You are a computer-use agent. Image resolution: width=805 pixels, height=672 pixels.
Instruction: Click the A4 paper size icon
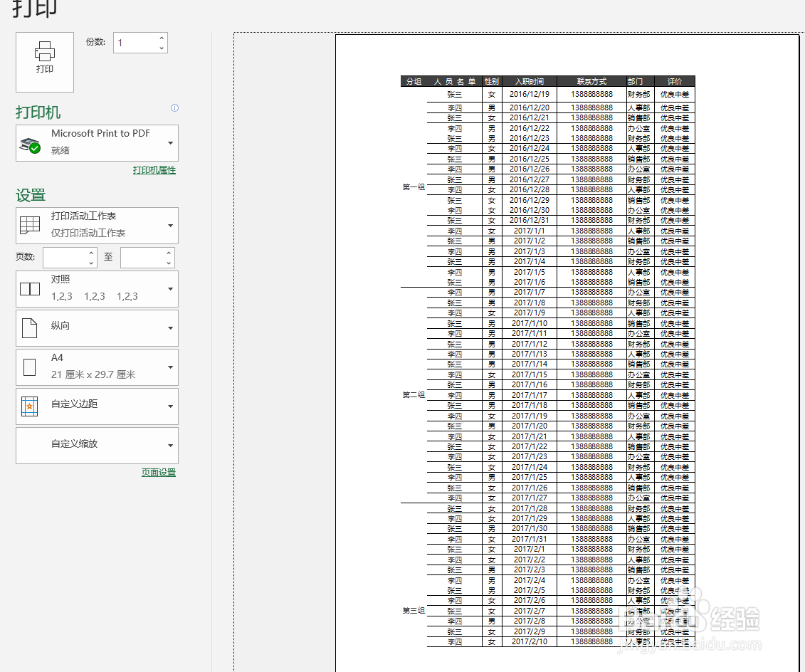30,367
